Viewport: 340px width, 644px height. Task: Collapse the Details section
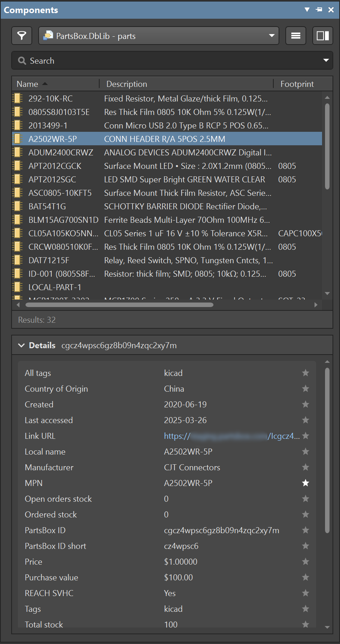(x=21, y=345)
